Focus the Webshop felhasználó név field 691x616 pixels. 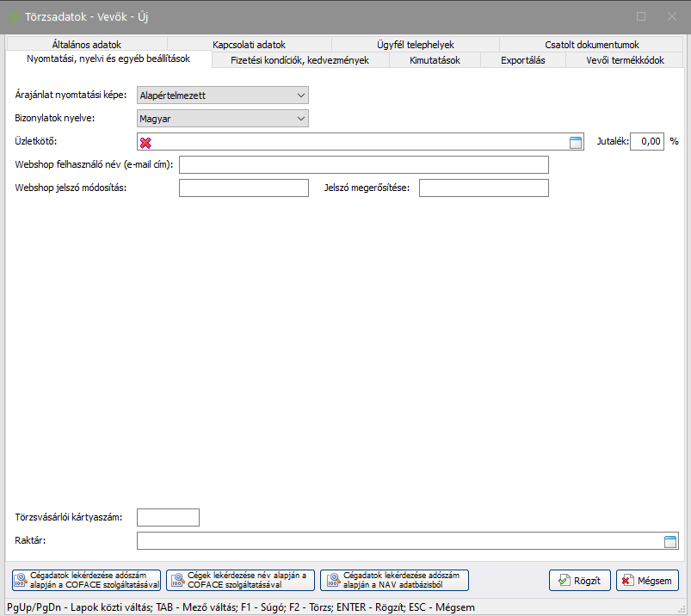pyautogui.click(x=363, y=165)
